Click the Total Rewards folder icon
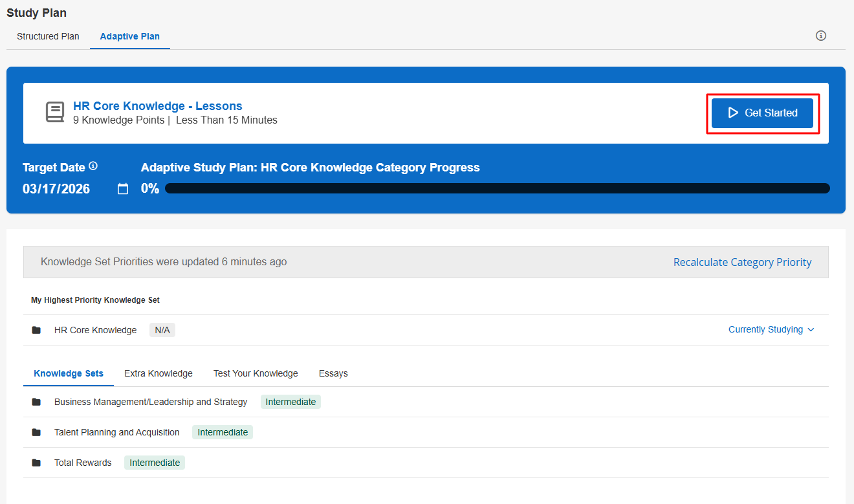This screenshot has height=504, width=854. tap(36, 463)
